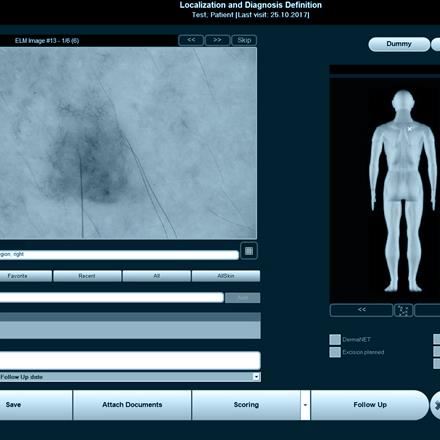The image size is (440, 440).
Task: Open the grid icon beside localization field
Action: click(249, 251)
